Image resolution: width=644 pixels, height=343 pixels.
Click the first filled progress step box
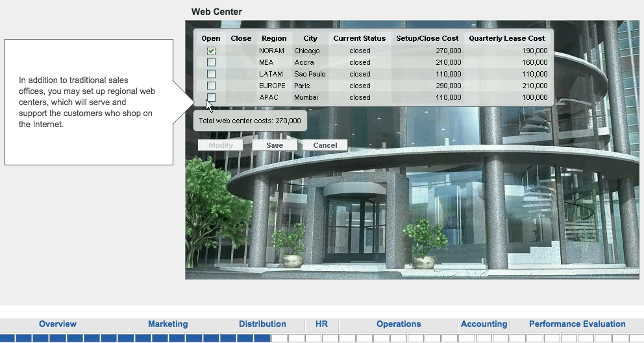(6, 338)
